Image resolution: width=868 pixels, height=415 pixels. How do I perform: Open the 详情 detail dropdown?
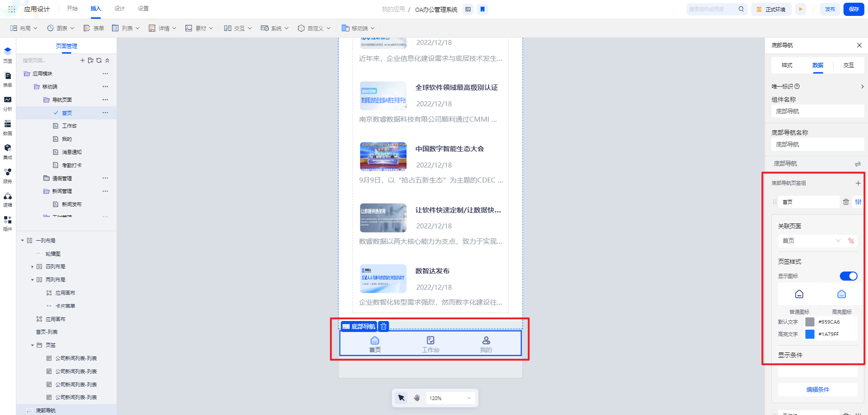[x=162, y=28]
